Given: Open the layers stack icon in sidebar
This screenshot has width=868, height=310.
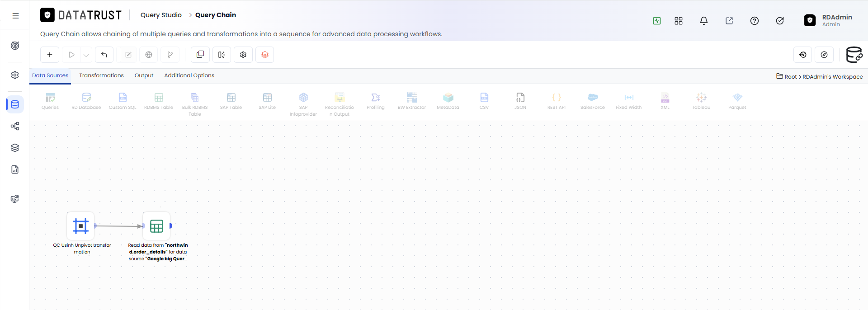Looking at the screenshot, I should [15, 148].
